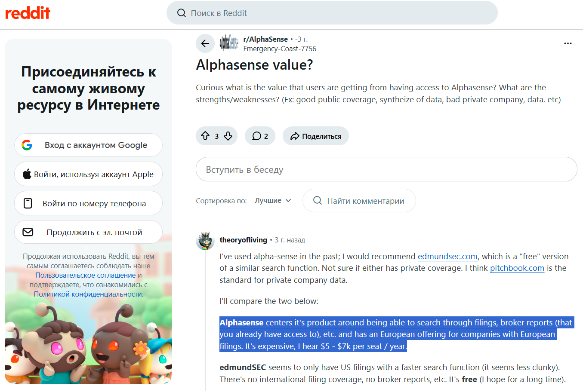
Task: Choose Войти, используя аккаунт Apple
Action: point(88,174)
